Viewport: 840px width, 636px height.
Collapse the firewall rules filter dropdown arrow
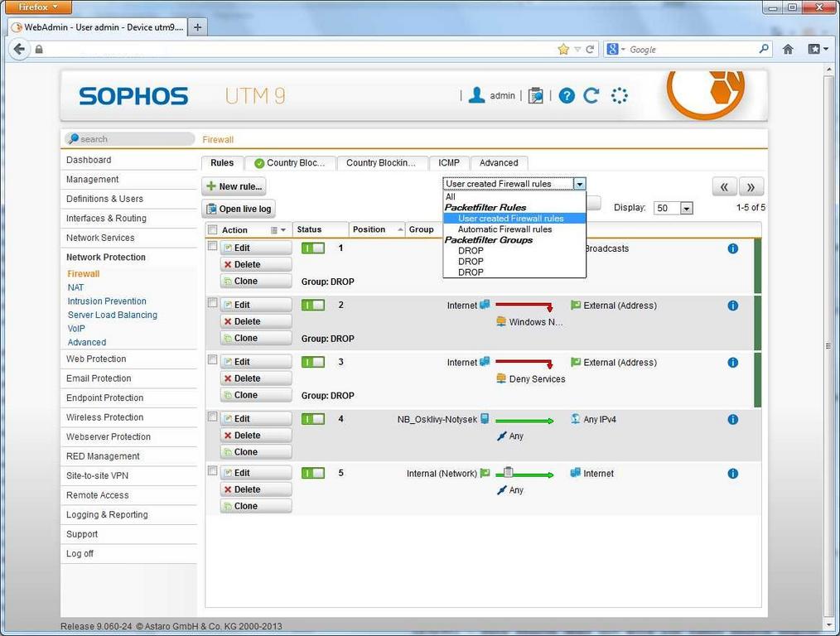pos(579,184)
